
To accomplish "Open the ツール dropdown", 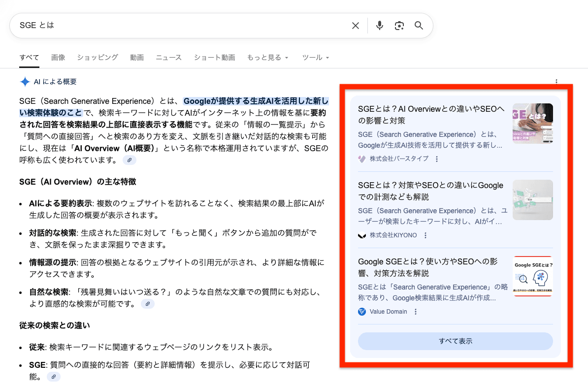I will (x=315, y=57).
